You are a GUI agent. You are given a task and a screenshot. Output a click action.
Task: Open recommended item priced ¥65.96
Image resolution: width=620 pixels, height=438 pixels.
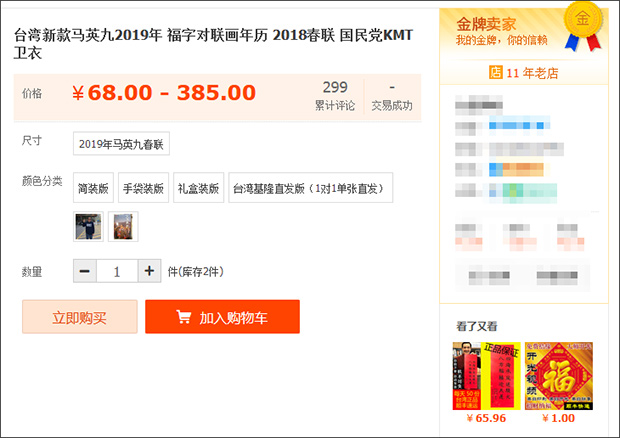point(486,376)
